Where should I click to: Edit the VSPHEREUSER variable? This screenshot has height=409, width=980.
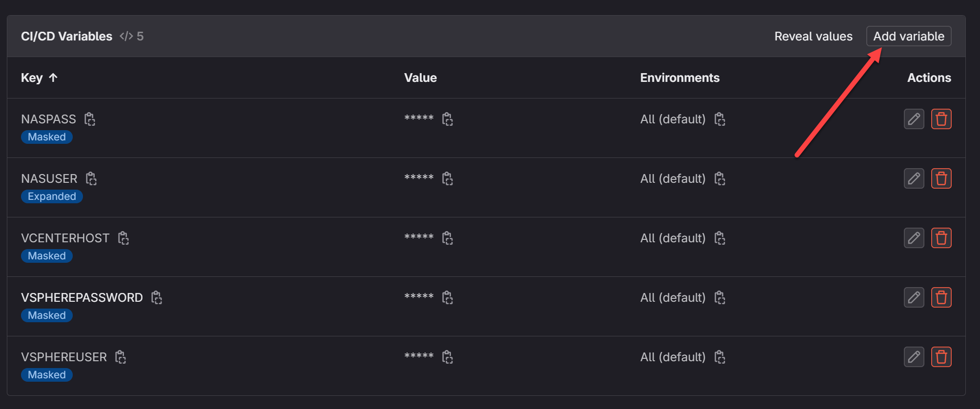(914, 357)
